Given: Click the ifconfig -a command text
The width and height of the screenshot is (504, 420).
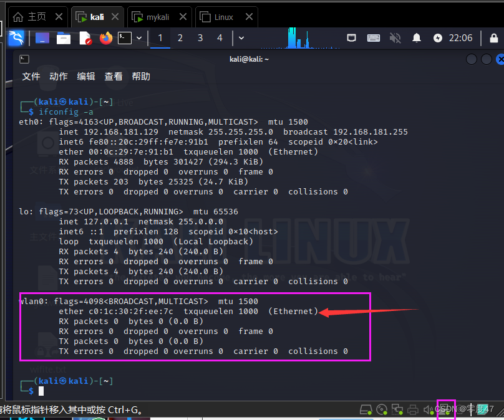Looking at the screenshot, I should pos(66,112).
